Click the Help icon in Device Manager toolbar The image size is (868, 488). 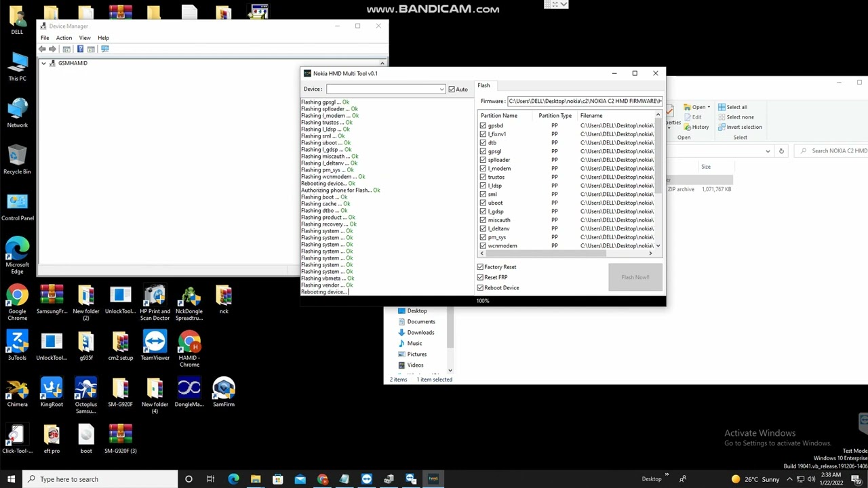pyautogui.click(x=80, y=49)
